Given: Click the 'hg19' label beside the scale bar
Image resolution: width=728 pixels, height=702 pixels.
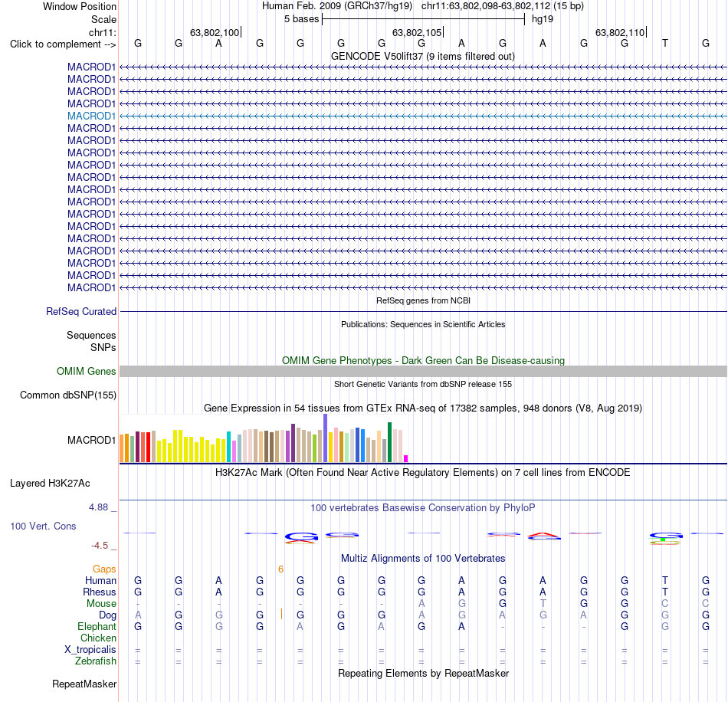Looking at the screenshot, I should (543, 19).
